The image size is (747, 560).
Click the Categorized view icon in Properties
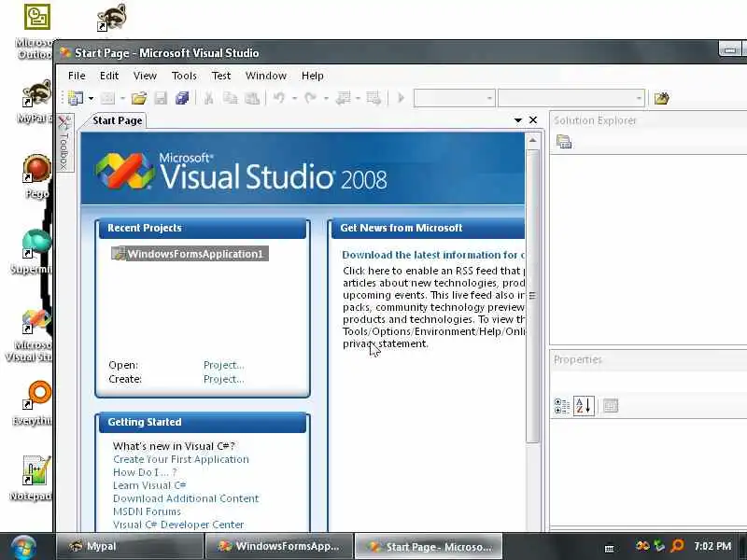click(x=562, y=406)
